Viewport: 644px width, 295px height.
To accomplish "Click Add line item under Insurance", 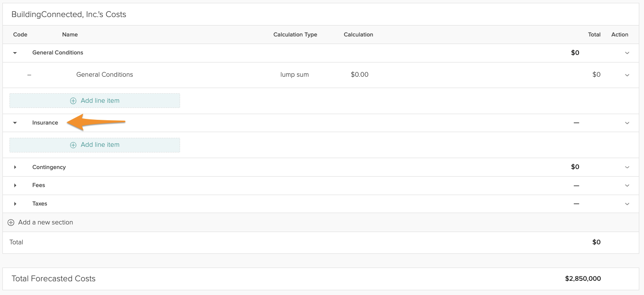I will (95, 145).
